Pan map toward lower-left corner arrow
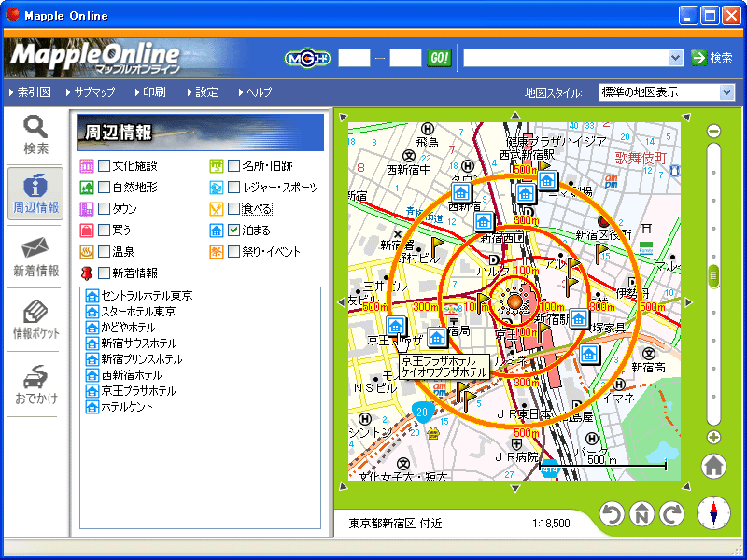 click(343, 486)
